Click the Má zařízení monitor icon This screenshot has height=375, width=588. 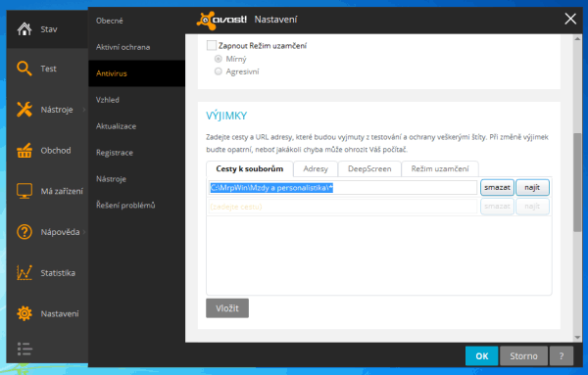click(24, 191)
